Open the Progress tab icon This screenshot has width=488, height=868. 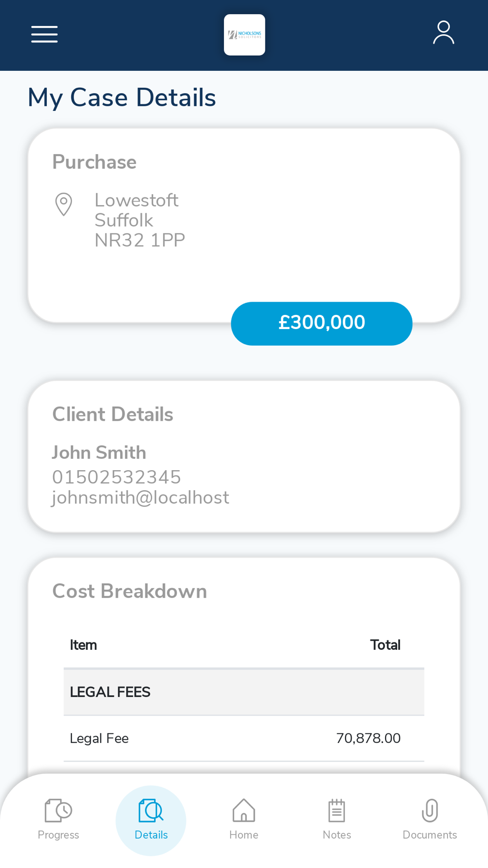click(58, 811)
